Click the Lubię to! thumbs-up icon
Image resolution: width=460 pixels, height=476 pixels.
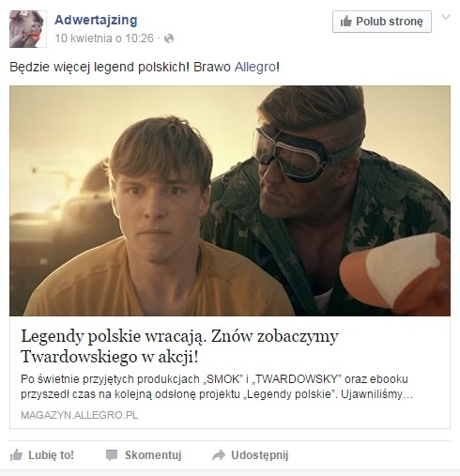coord(16,455)
